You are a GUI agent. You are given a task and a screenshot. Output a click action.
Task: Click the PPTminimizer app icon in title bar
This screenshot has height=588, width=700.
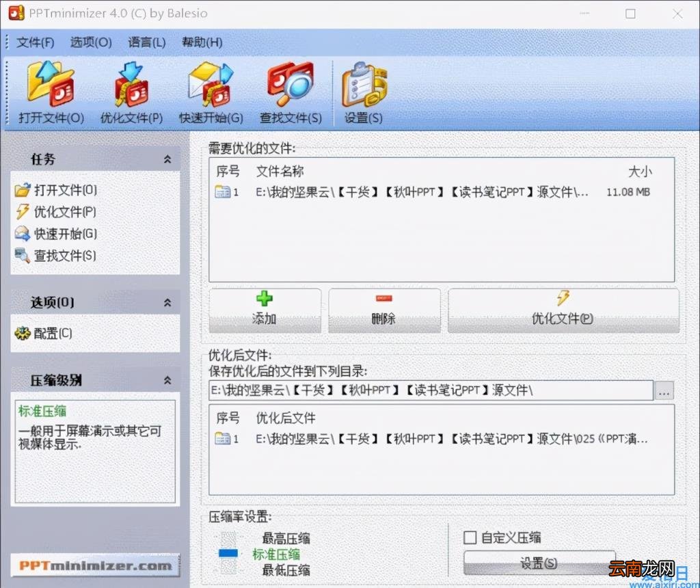16,13
